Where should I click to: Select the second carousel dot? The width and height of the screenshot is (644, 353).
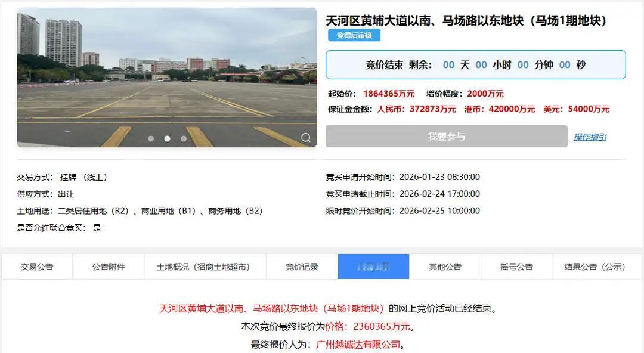167,138
